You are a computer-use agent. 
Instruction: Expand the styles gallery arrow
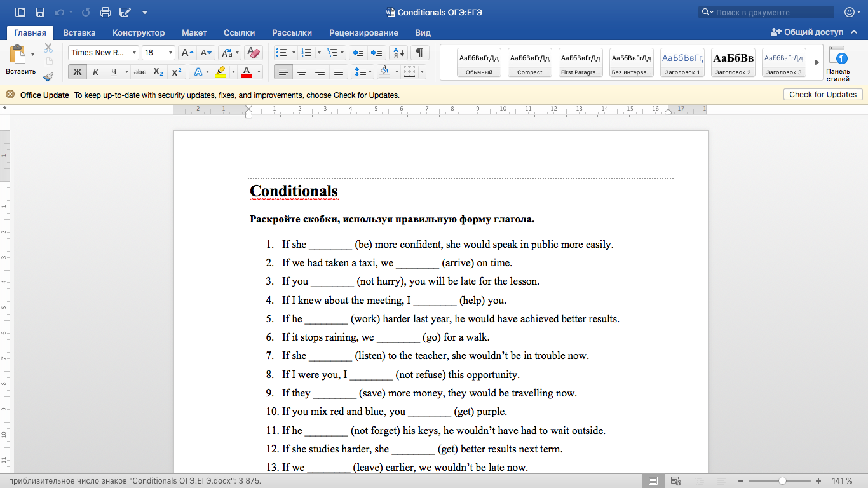click(x=817, y=62)
